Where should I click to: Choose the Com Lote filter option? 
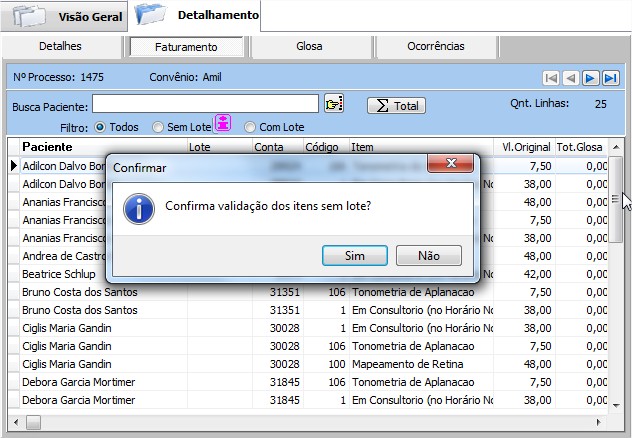pos(250,127)
